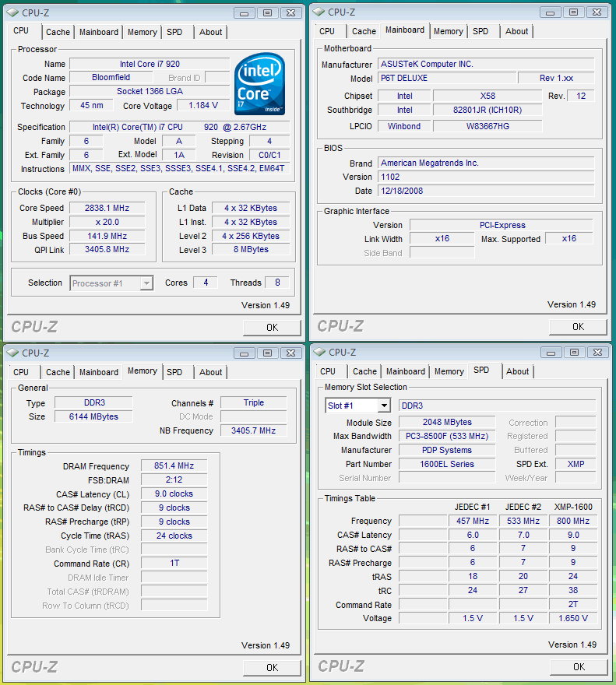Minimize the Mainboard CPU-Z window

tap(550, 12)
